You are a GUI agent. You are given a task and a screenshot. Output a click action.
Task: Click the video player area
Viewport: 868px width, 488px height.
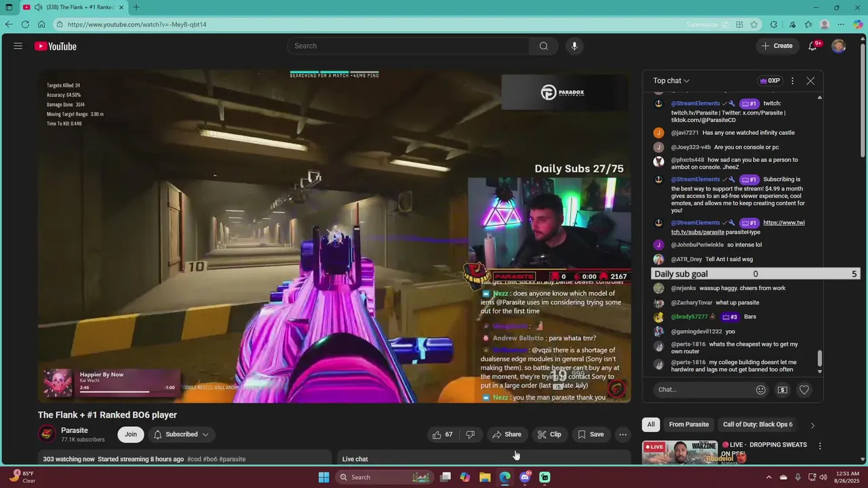pyautogui.click(x=334, y=237)
